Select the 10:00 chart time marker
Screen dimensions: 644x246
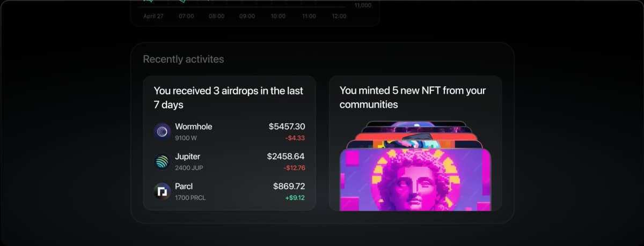pyautogui.click(x=278, y=16)
